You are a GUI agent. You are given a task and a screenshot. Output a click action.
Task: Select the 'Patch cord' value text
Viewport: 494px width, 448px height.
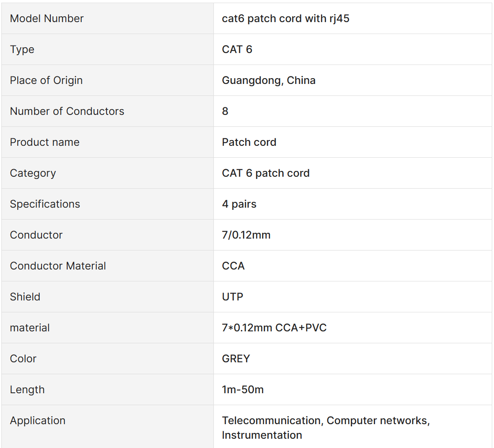(x=249, y=142)
